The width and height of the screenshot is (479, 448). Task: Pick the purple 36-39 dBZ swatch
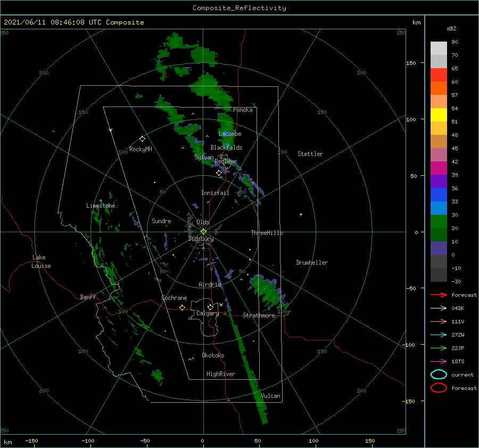439,181
